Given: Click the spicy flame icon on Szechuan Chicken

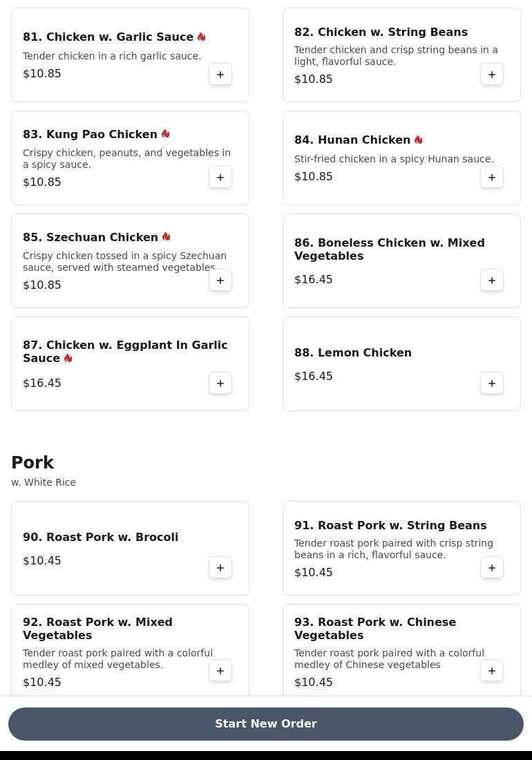Looking at the screenshot, I should tap(167, 237).
